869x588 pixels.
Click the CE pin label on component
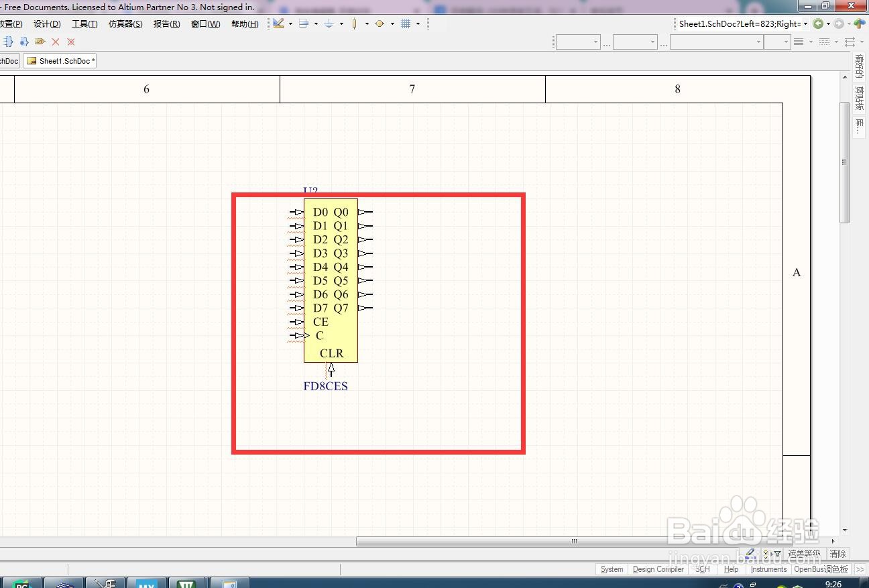coord(321,322)
